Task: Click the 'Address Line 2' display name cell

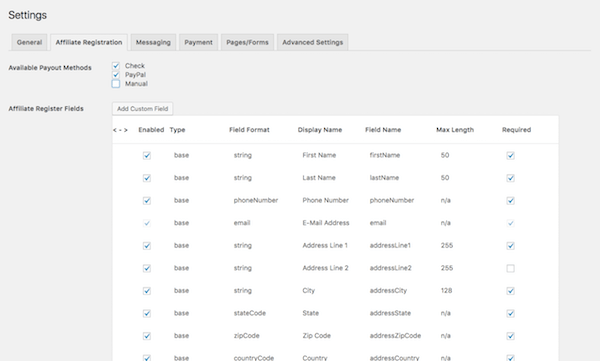Action: tap(325, 268)
